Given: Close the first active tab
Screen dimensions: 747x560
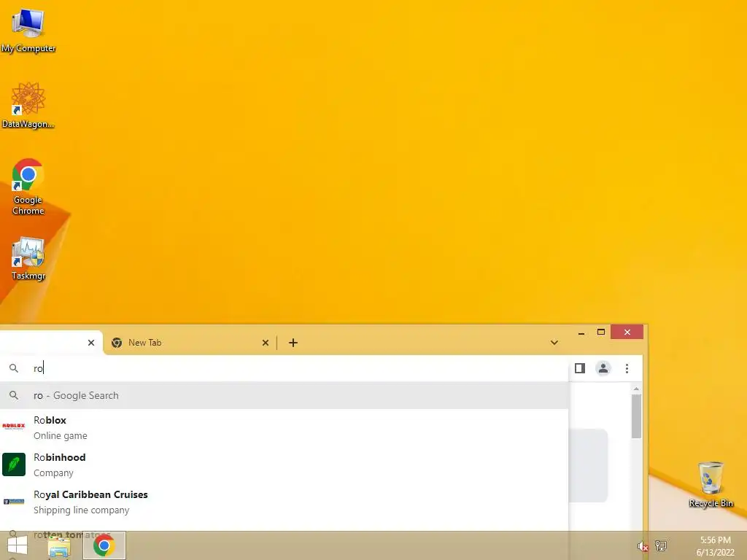Looking at the screenshot, I should point(91,343).
